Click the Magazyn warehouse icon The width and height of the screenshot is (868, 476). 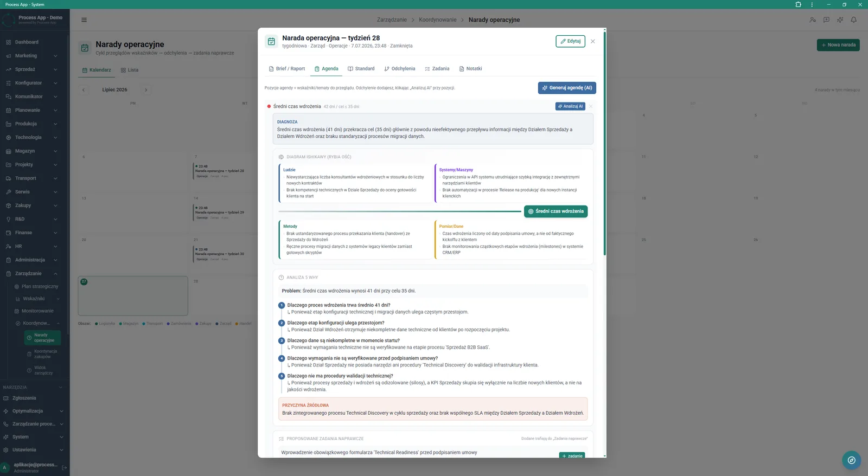8,151
